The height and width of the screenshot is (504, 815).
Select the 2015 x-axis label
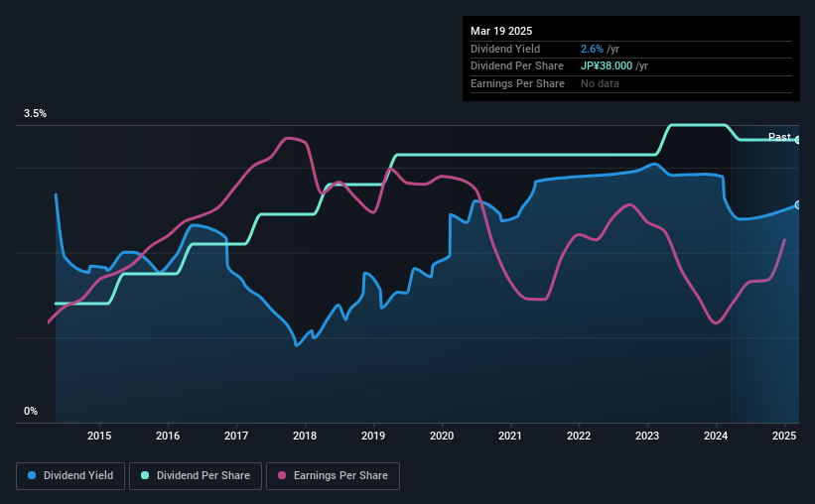click(x=99, y=436)
